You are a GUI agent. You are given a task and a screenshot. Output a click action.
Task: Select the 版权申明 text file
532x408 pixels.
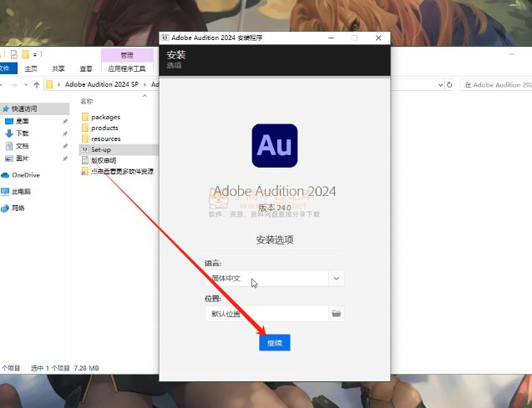point(103,160)
